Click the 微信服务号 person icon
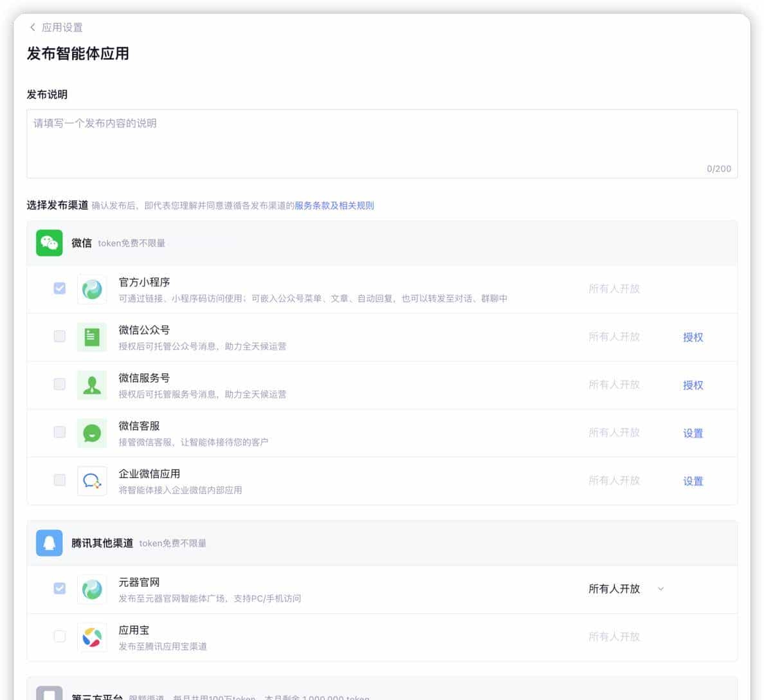The height and width of the screenshot is (700, 764). pyautogui.click(x=92, y=384)
